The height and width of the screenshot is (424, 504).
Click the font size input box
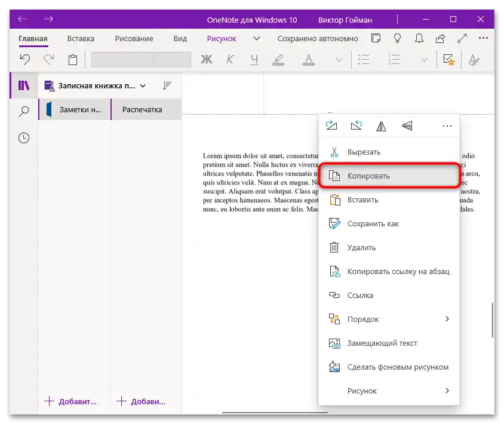[173, 60]
